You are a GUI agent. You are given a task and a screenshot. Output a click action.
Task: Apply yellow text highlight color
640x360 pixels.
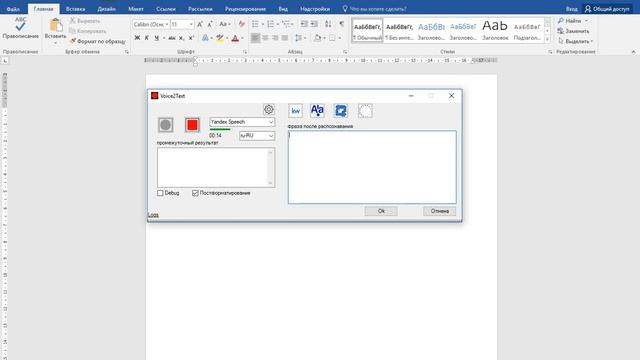(x=220, y=38)
